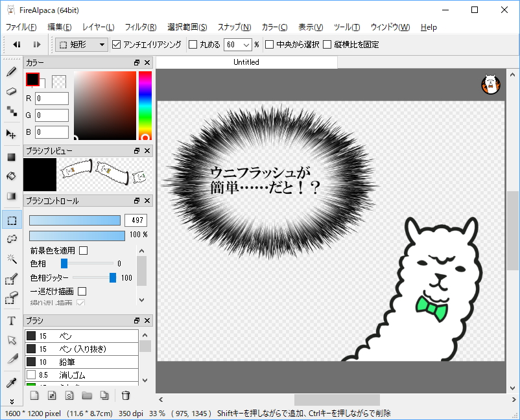Select the Operation arrow tool

(12, 340)
